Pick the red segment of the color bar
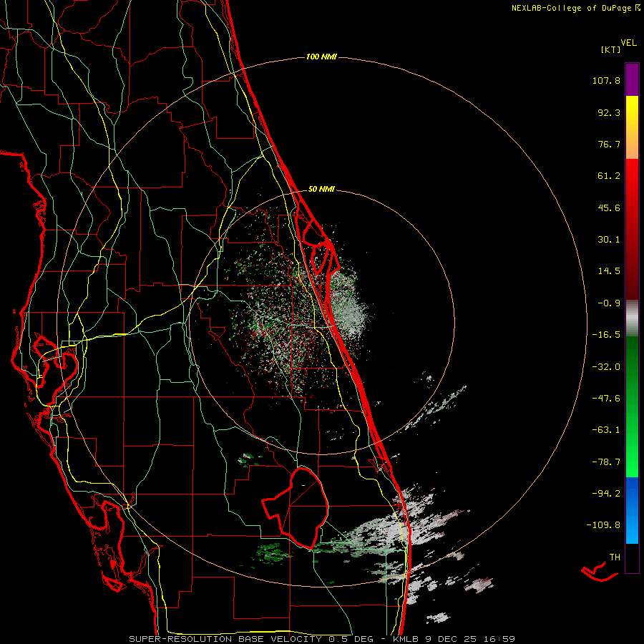Viewport: 644px width, 644px height. [632, 229]
